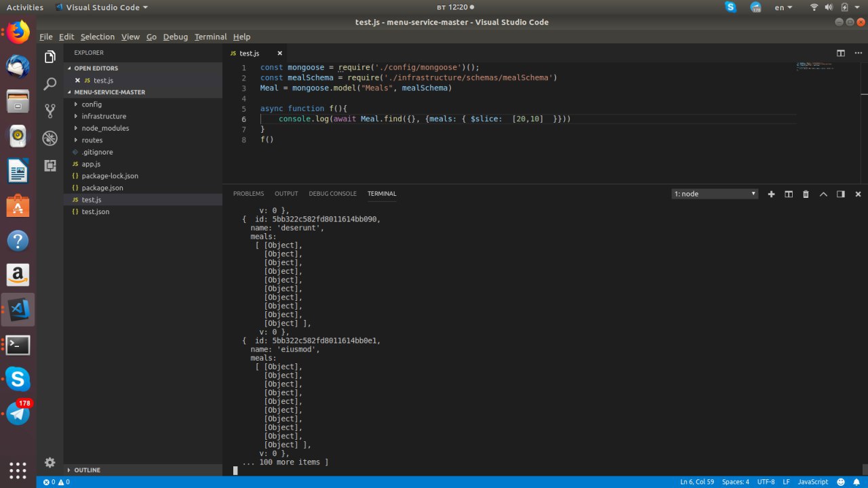The height and width of the screenshot is (488, 868).
Task: Expand the OUTLINE section
Action: [87, 470]
